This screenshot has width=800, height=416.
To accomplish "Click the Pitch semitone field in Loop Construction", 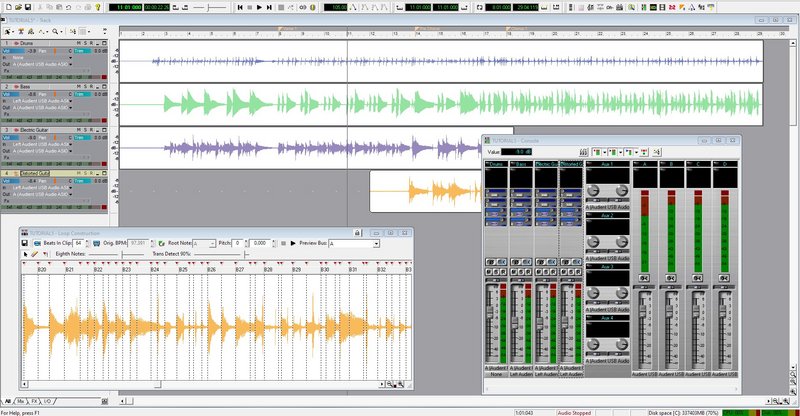I will 238,243.
